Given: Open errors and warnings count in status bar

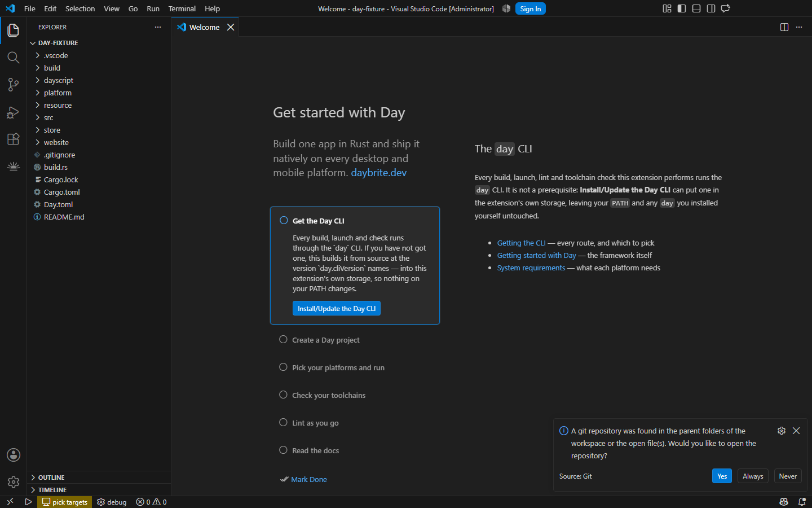Looking at the screenshot, I should 151,502.
